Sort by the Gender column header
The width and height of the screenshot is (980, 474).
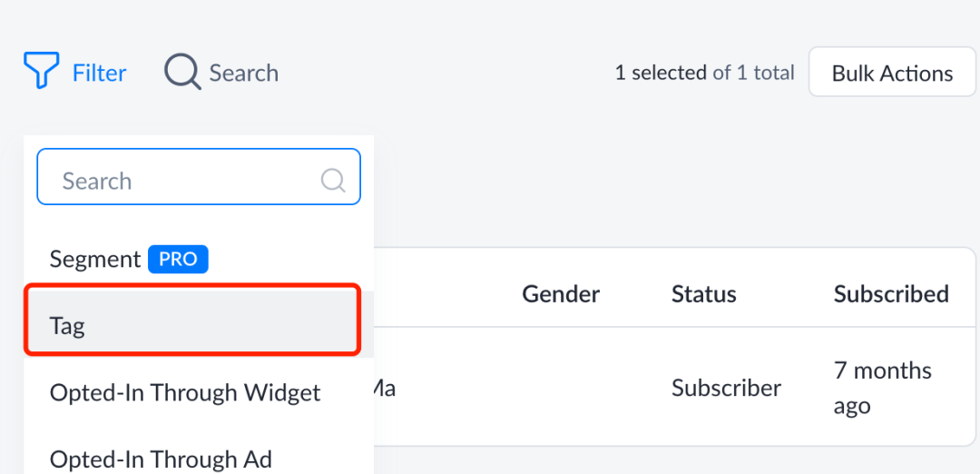(x=561, y=293)
